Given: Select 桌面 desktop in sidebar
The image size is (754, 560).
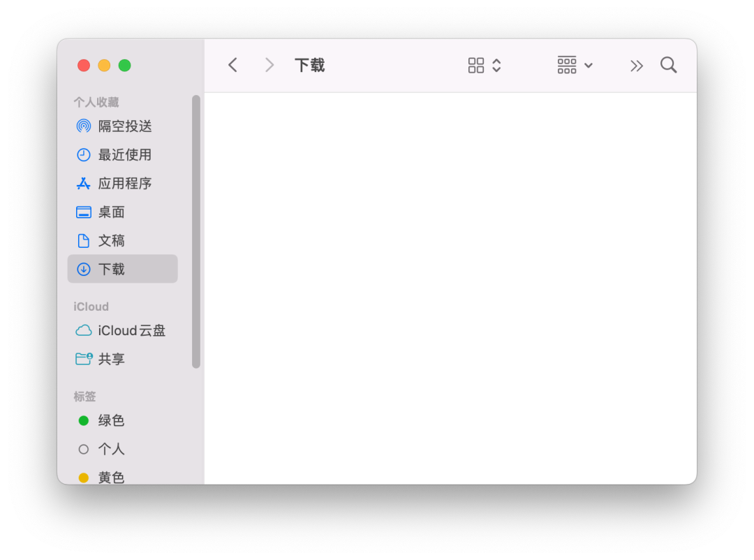Looking at the screenshot, I should coord(123,212).
